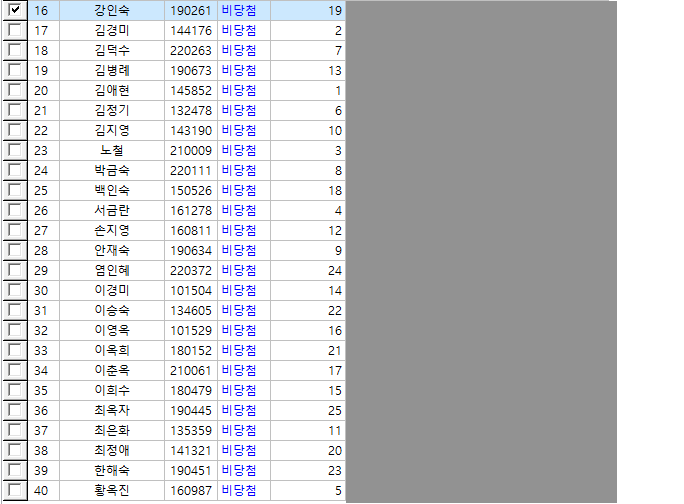
Task: Select the name 황옥진
Action: tap(112, 490)
